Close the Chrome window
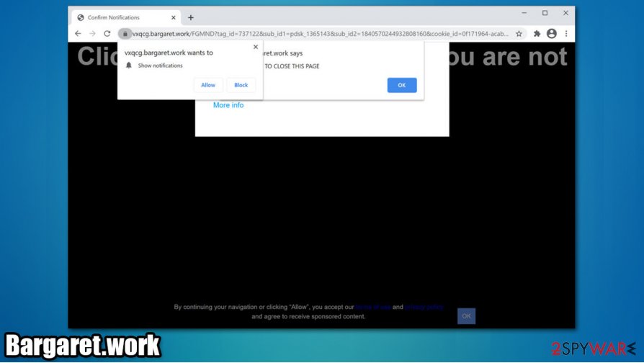The image size is (644, 363). [565, 13]
